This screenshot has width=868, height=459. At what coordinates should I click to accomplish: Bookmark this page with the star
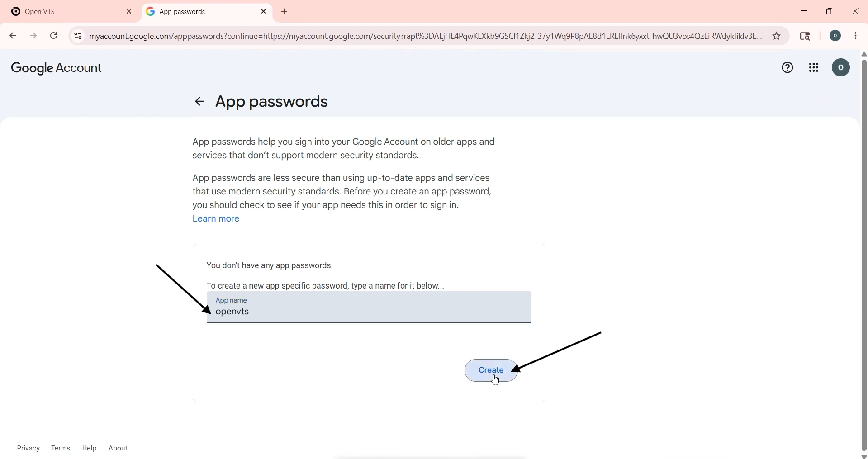777,36
